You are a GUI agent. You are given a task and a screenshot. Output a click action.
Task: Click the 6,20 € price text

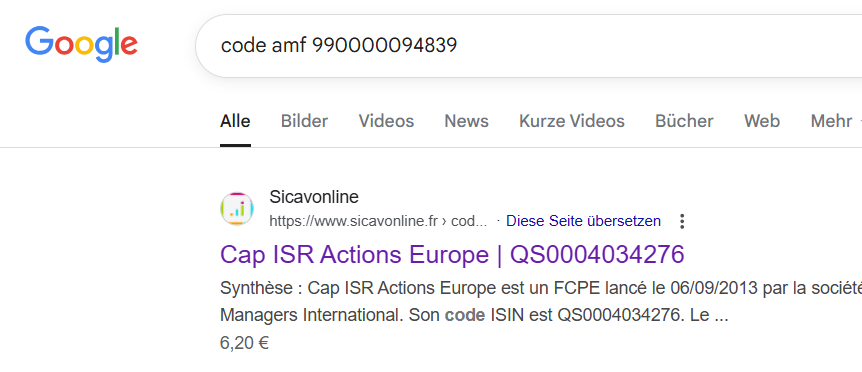click(x=244, y=343)
